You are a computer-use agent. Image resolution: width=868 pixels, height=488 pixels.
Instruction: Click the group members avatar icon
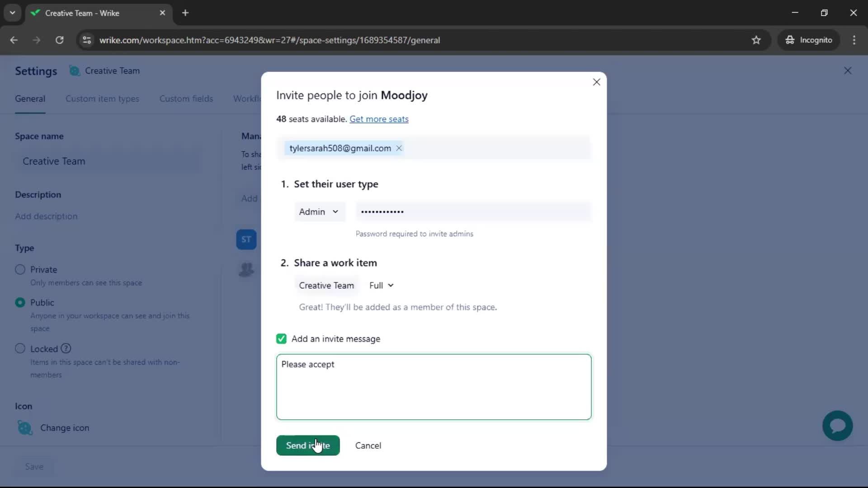246,270
